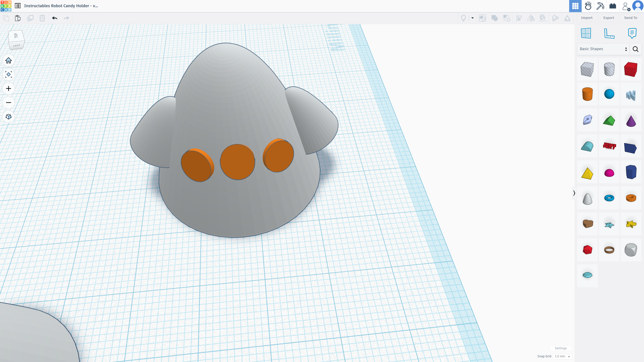Select the magenta Half Sphere shape
Viewport: 644px width, 362px height.
pos(609,173)
